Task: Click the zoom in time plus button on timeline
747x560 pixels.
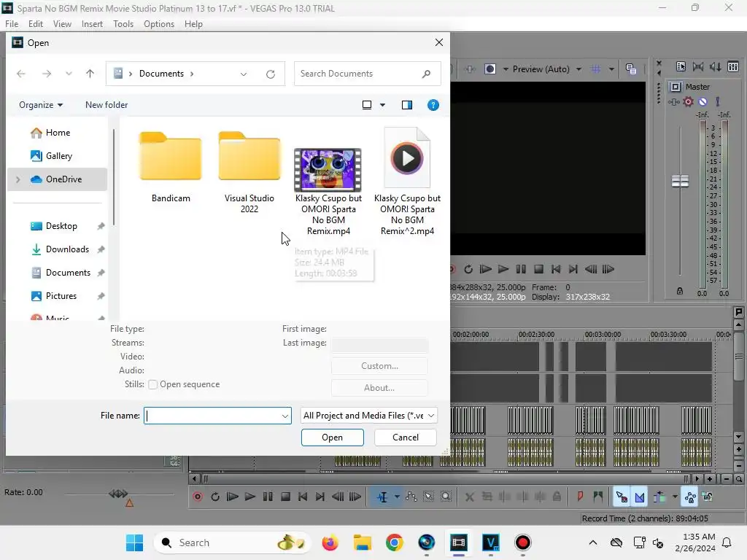Action: coord(710,478)
